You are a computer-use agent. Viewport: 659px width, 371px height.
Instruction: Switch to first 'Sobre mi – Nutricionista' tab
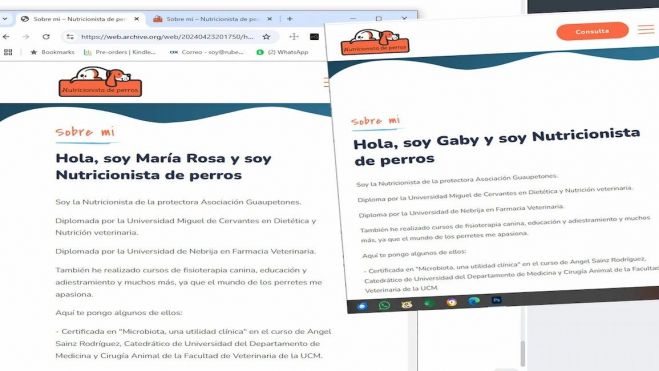click(80, 19)
